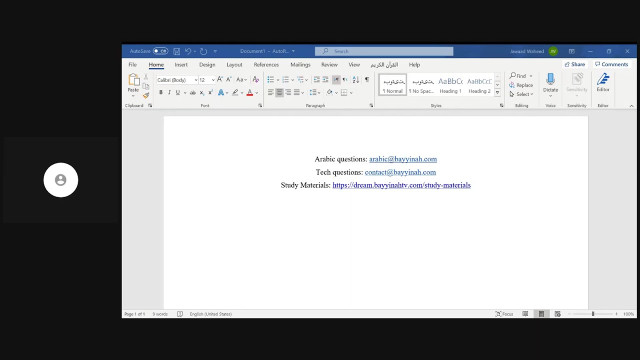
Task: Expand the Styles gallery more arrow
Action: tap(498, 93)
